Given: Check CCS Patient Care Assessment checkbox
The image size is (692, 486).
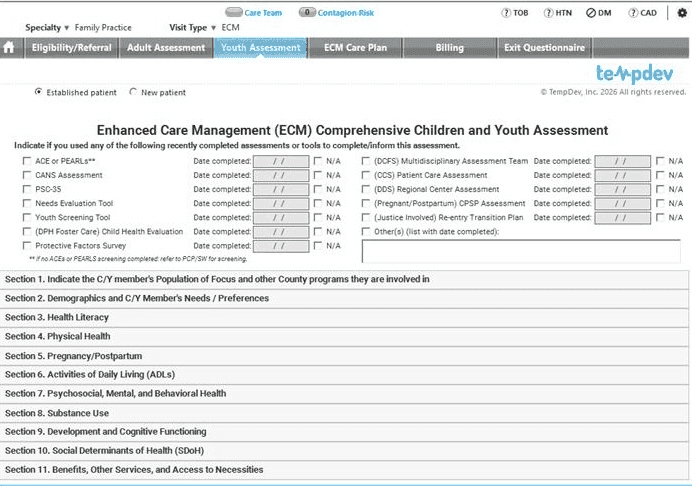Looking at the screenshot, I should [366, 175].
